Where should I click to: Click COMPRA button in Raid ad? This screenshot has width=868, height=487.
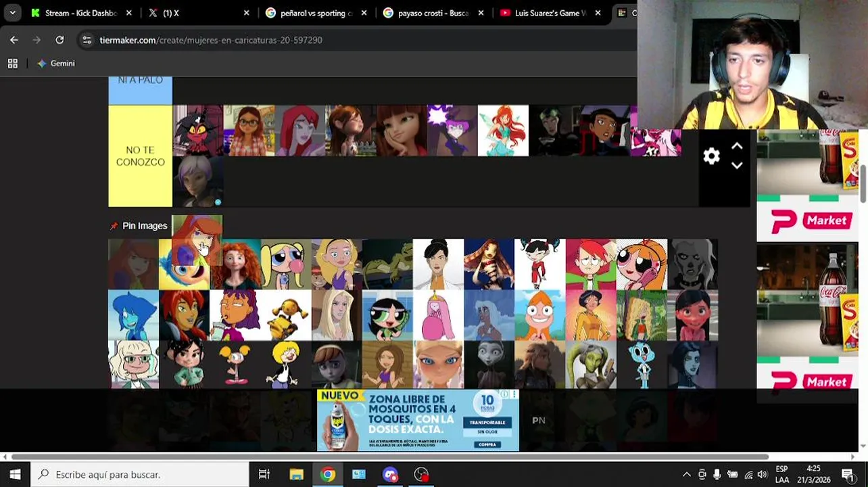(x=487, y=444)
